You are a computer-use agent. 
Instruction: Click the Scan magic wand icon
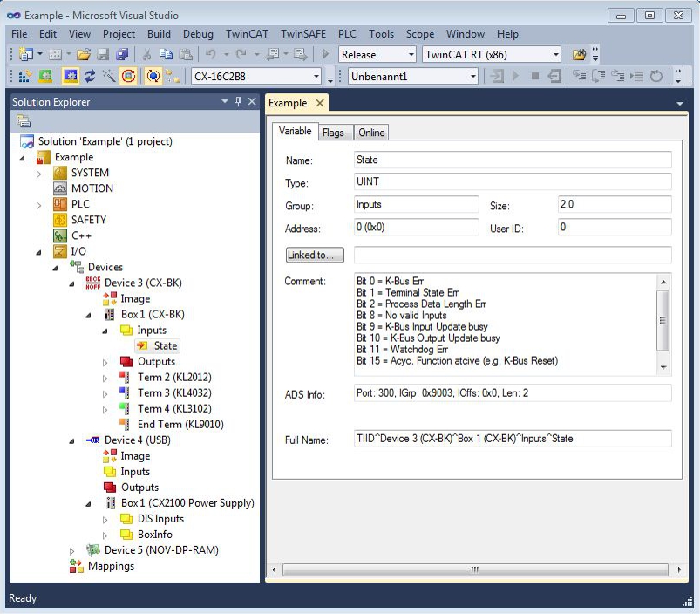(108, 77)
